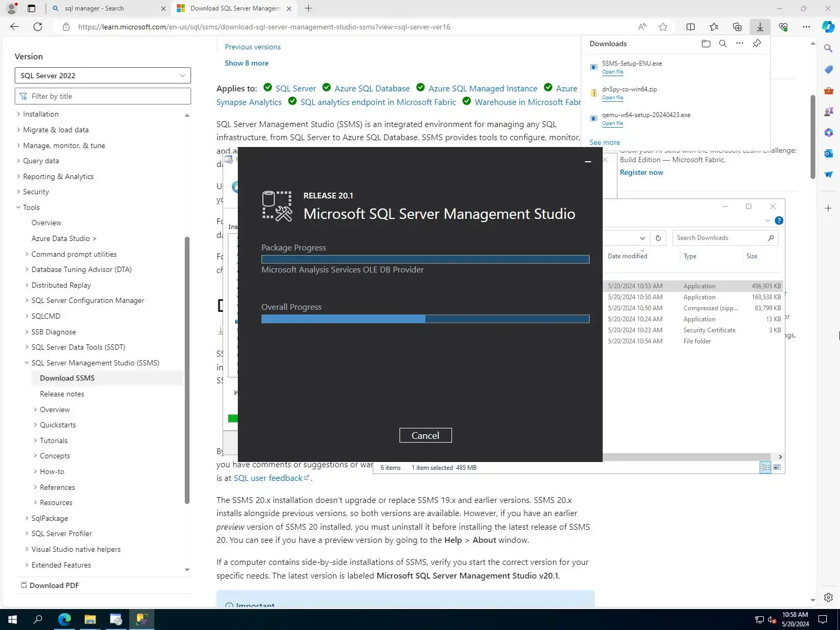Click Register now link
Image resolution: width=840 pixels, height=630 pixels.
pyautogui.click(x=642, y=172)
